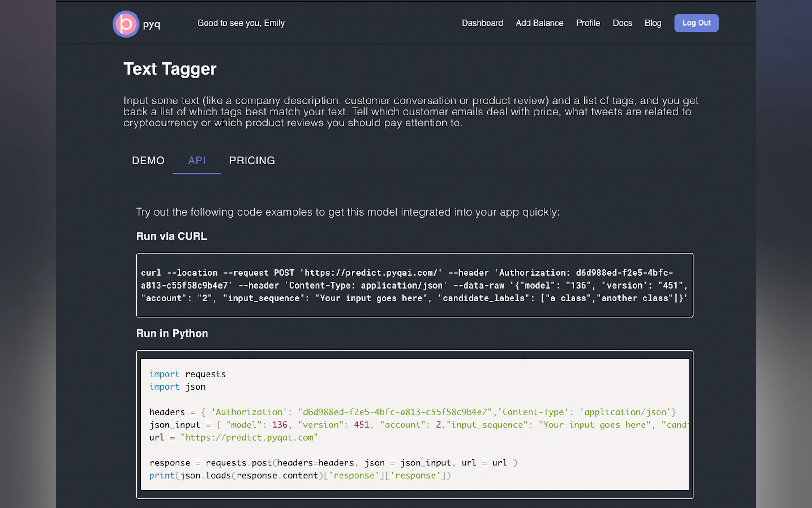Click the 'Good to see you, Emily' greeting
The height and width of the screenshot is (508, 812).
241,23
